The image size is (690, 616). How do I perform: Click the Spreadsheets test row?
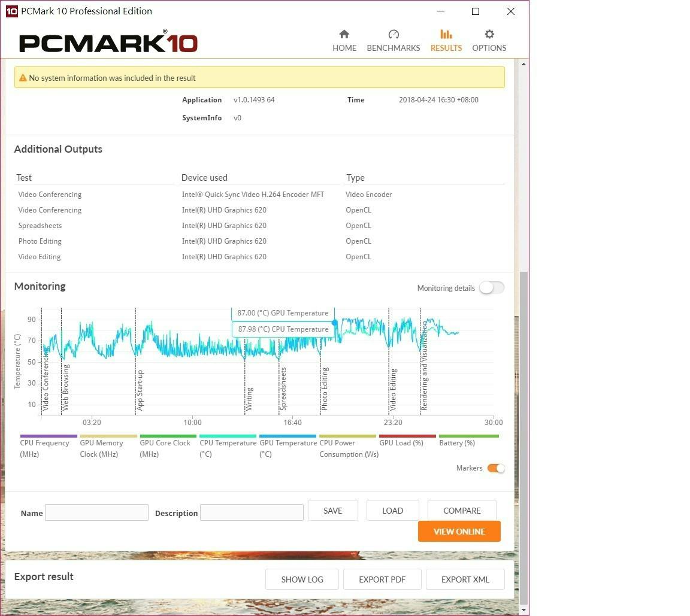(40, 226)
